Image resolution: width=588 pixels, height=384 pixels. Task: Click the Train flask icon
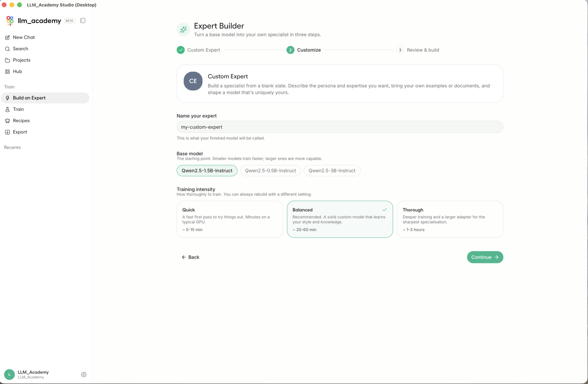point(7,109)
